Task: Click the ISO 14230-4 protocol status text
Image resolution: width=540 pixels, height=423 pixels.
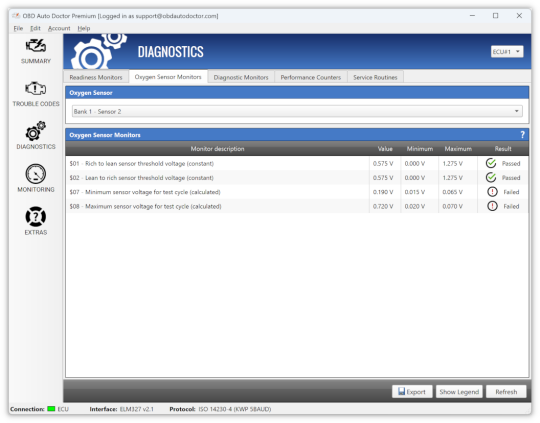Action: pyautogui.click(x=235, y=409)
